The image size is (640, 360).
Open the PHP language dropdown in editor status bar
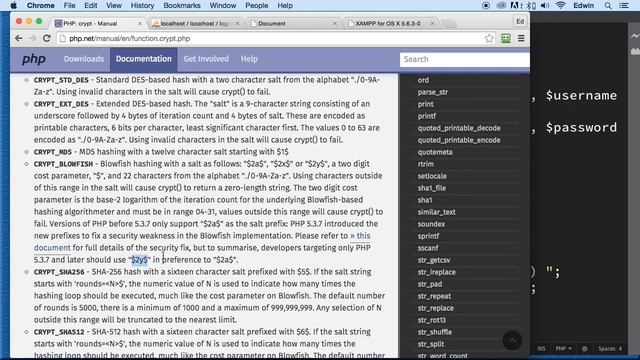(x=564, y=349)
